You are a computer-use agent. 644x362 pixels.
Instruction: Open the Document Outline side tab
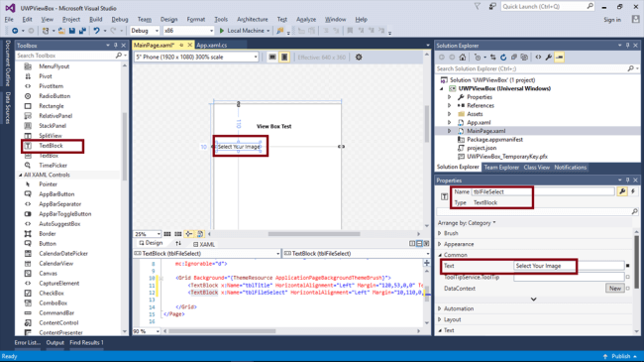[7, 62]
